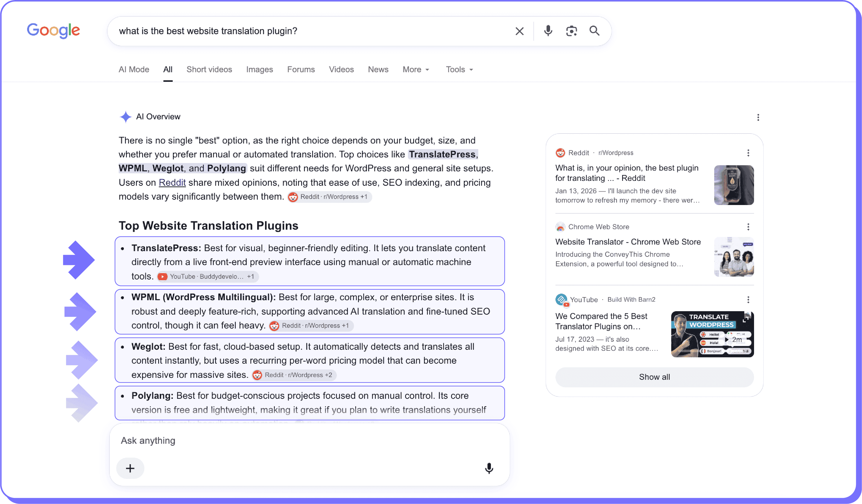Open the Chrome Web Store result thumbnail

pos(734,257)
